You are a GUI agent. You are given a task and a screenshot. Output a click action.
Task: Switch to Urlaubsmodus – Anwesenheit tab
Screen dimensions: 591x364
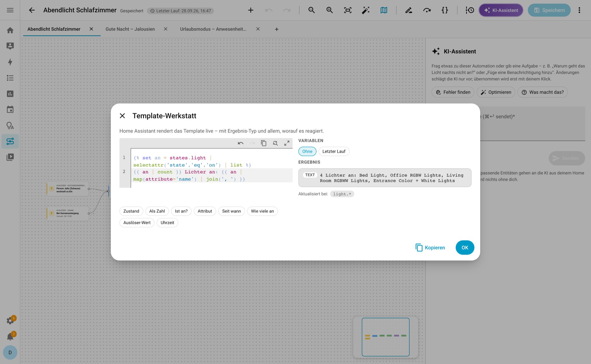(x=213, y=29)
